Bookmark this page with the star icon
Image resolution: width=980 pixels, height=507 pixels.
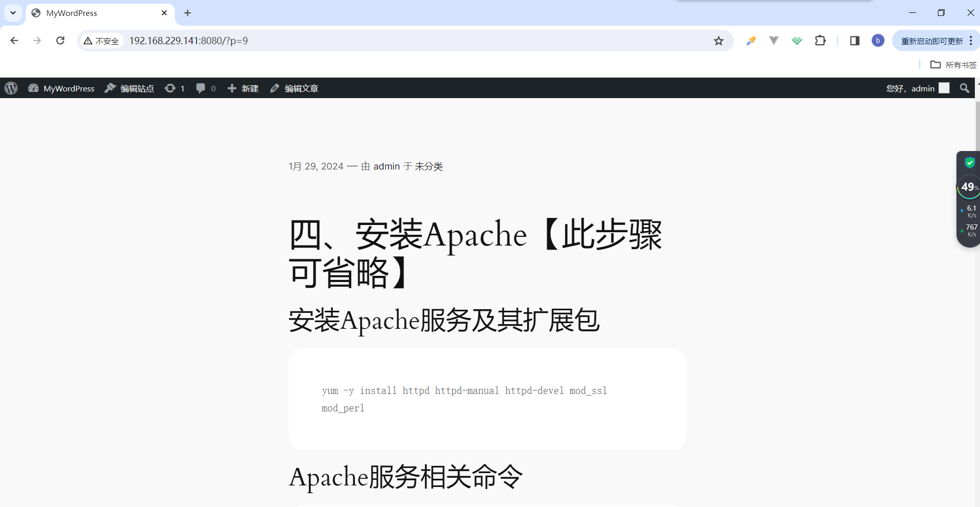point(719,41)
